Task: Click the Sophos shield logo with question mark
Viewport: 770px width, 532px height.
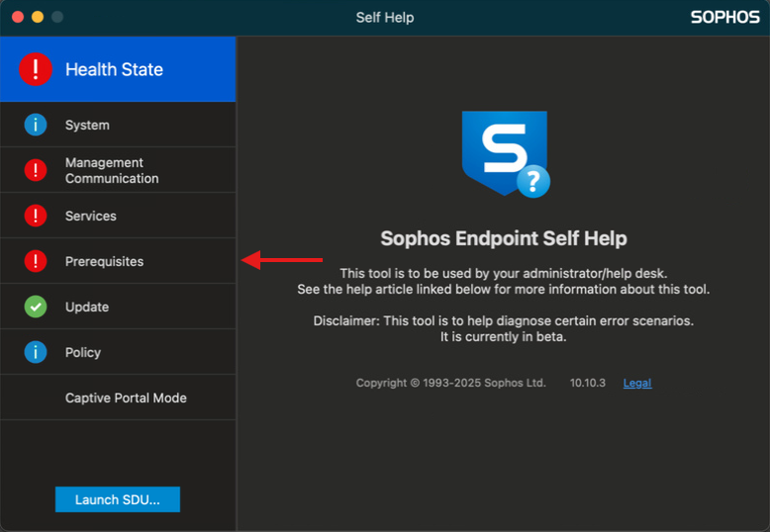Action: click(x=505, y=154)
